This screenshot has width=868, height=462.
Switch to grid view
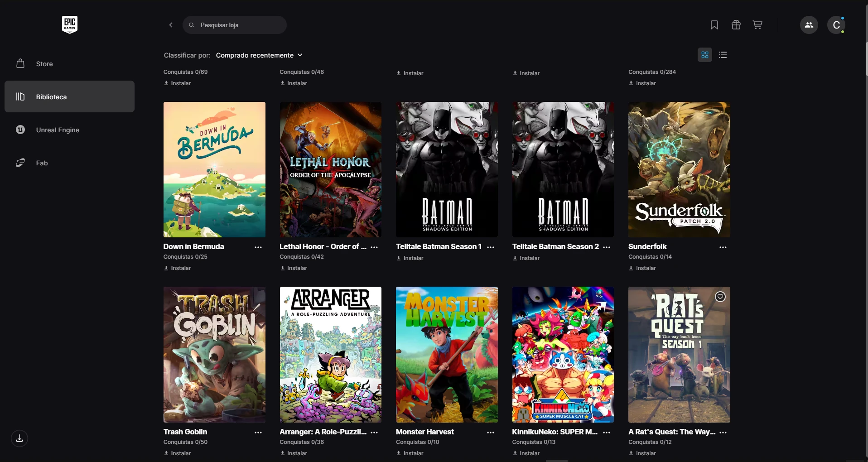tap(705, 55)
